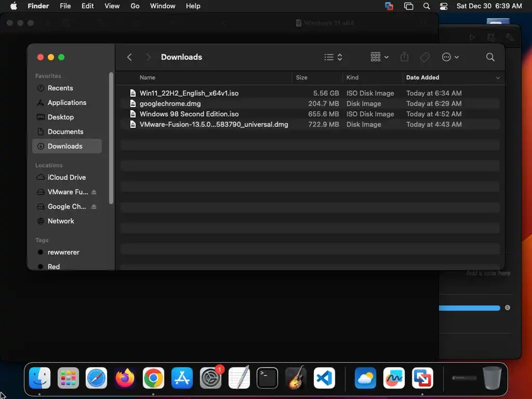Open the Go menu
Viewport: 532px width, 399px height.
pos(135,6)
